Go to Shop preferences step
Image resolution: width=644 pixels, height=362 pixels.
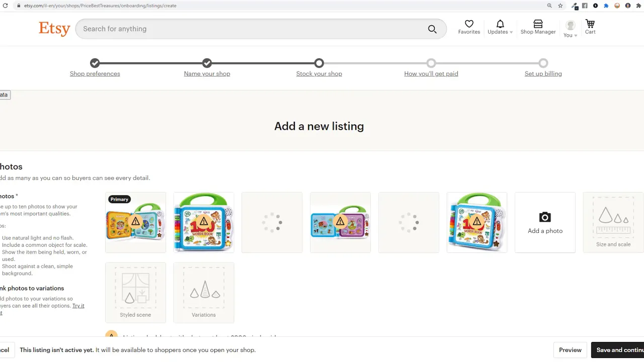95,73
